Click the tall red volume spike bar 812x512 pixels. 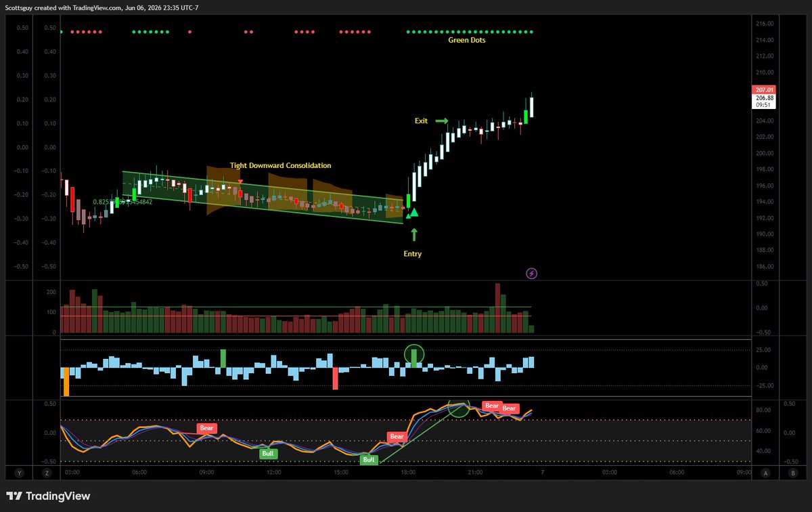(x=497, y=308)
